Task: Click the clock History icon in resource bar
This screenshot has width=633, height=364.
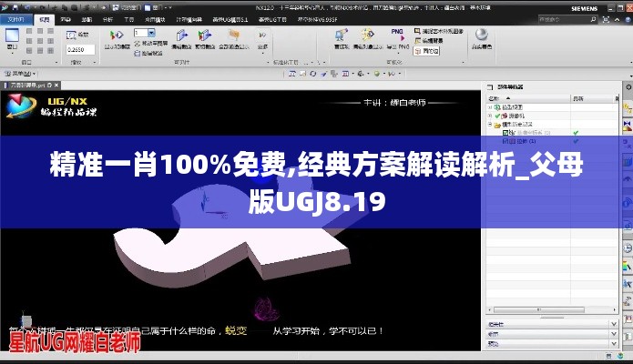Action: (628, 248)
